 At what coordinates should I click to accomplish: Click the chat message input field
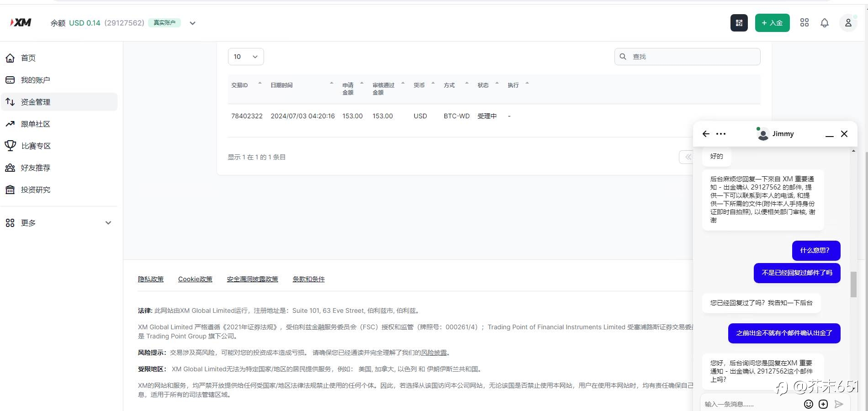(x=751, y=404)
